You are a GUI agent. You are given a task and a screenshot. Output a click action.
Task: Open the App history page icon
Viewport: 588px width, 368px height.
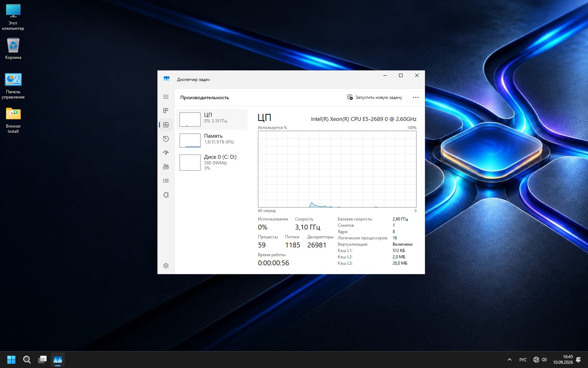(166, 139)
